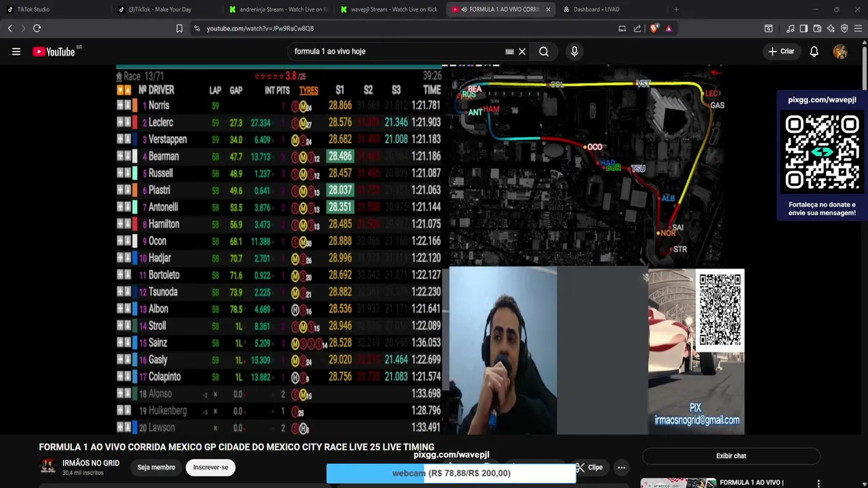
Task: Click the Hamilton driver name
Action: (164, 224)
